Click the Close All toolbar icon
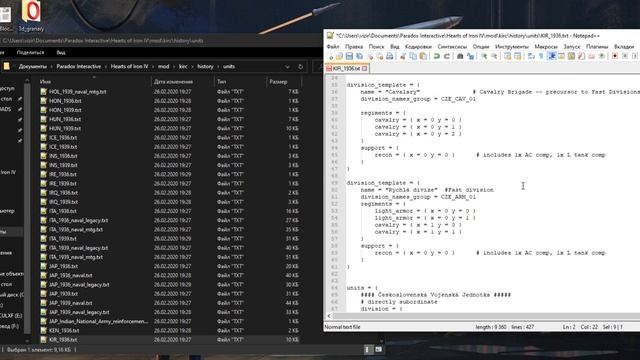Image resolution: width=640 pixels, height=360 pixels. (380, 56)
